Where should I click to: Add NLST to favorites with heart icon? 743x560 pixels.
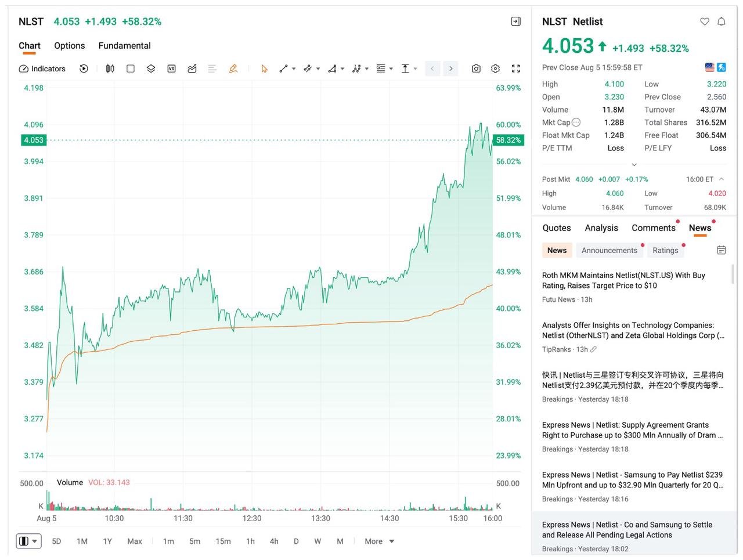pyautogui.click(x=705, y=21)
